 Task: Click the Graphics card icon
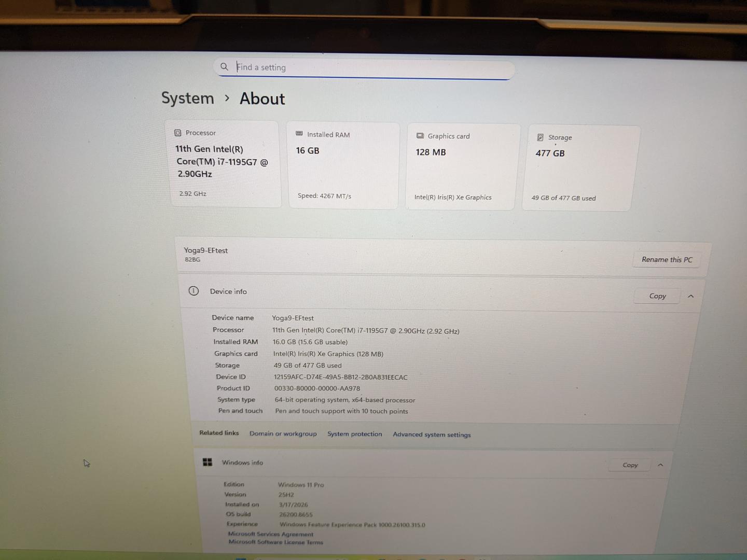pyautogui.click(x=420, y=136)
